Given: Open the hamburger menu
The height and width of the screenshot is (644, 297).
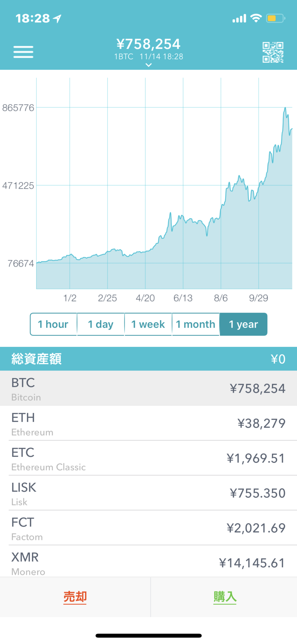Looking at the screenshot, I should (23, 52).
